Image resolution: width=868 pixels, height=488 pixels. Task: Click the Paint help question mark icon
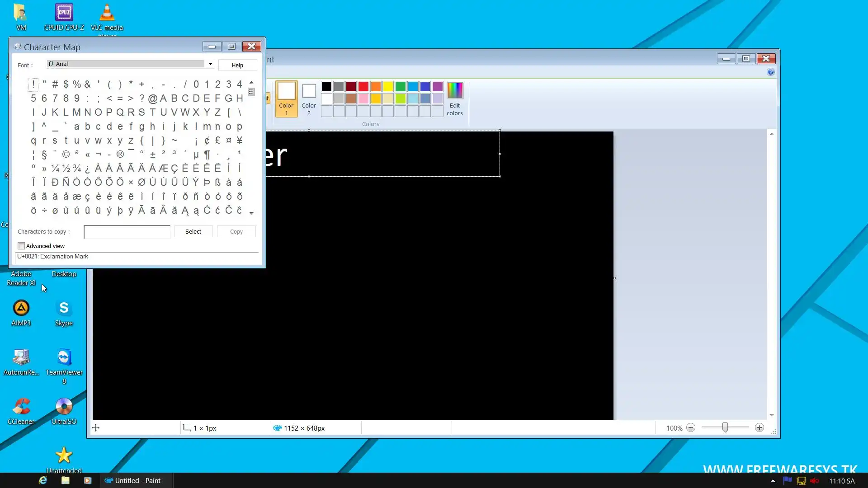tap(770, 72)
